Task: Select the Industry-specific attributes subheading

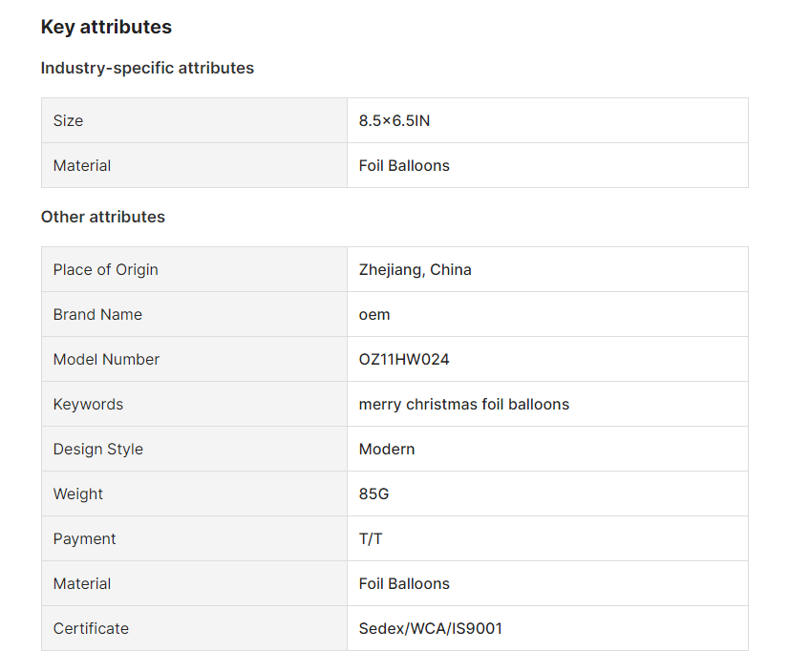Action: (x=147, y=68)
